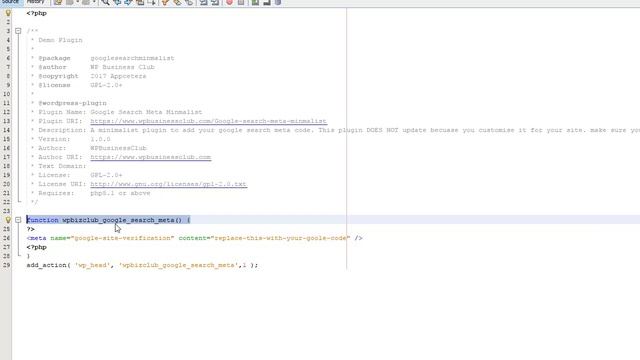Click the opening <?php tag on line 1
The height and width of the screenshot is (360, 640).
pos(37,13)
